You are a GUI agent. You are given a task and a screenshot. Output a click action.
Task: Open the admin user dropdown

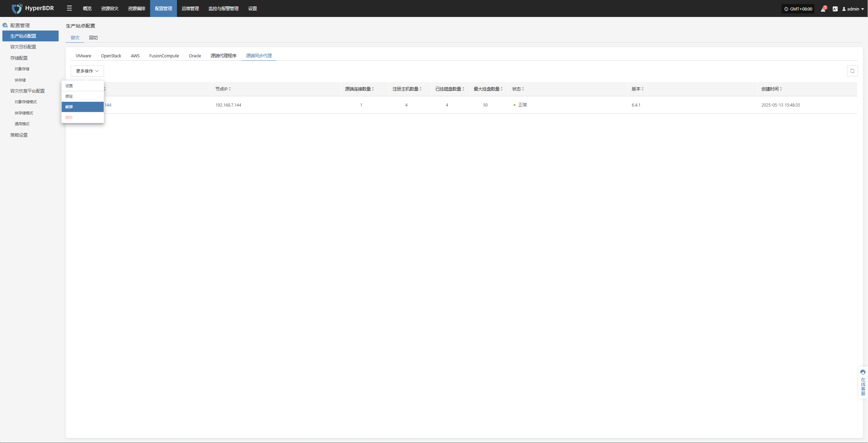(853, 9)
